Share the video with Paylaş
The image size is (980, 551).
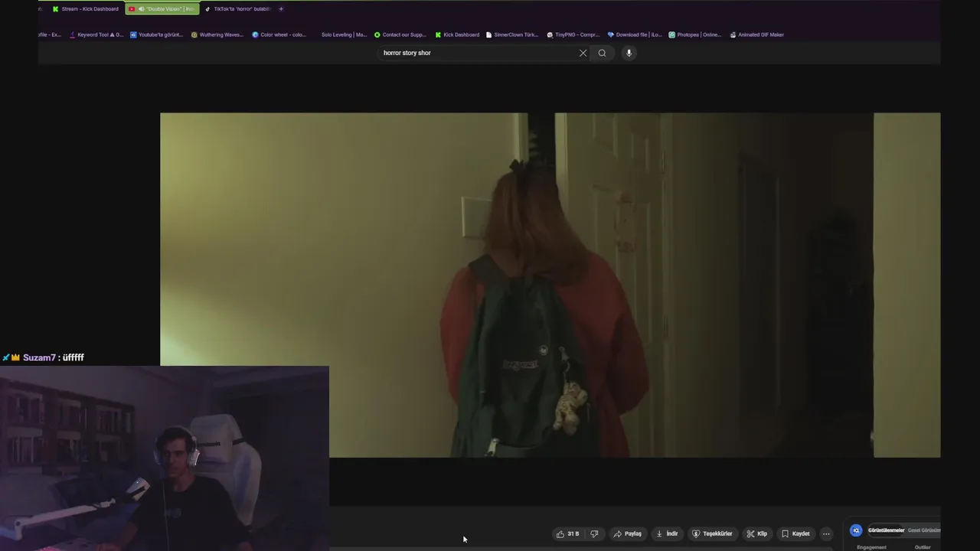coord(628,533)
